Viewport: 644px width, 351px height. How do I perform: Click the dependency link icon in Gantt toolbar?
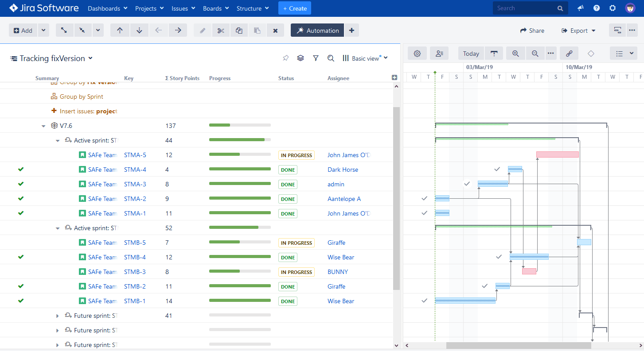coord(569,54)
